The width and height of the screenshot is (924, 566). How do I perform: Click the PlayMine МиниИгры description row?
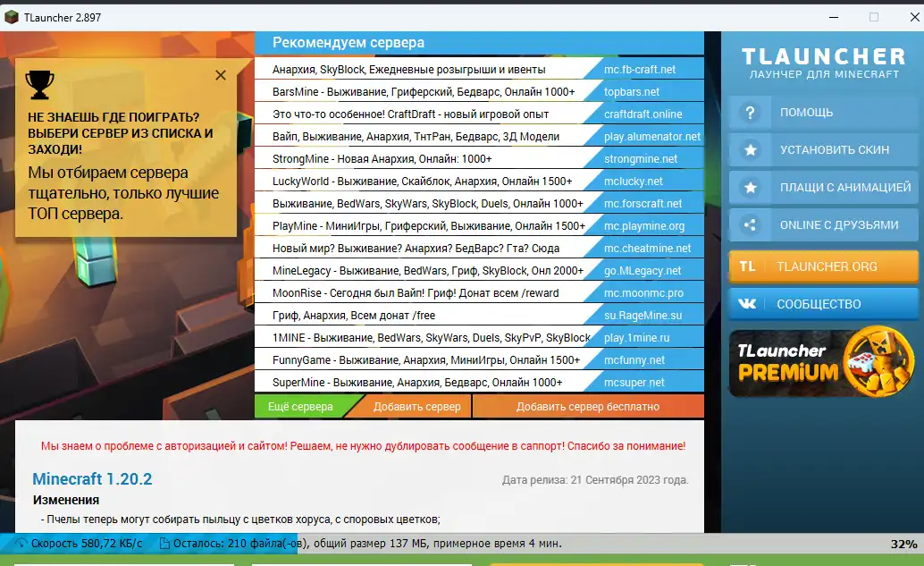(x=429, y=226)
